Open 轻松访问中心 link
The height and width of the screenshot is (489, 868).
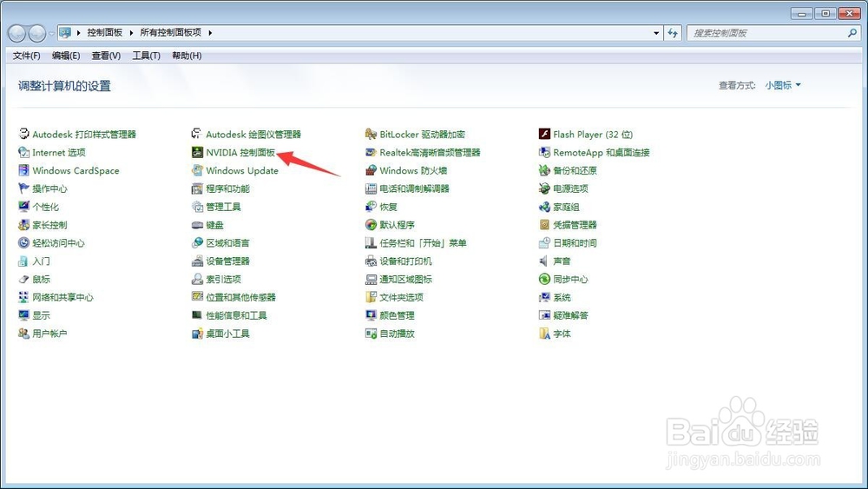tap(58, 243)
